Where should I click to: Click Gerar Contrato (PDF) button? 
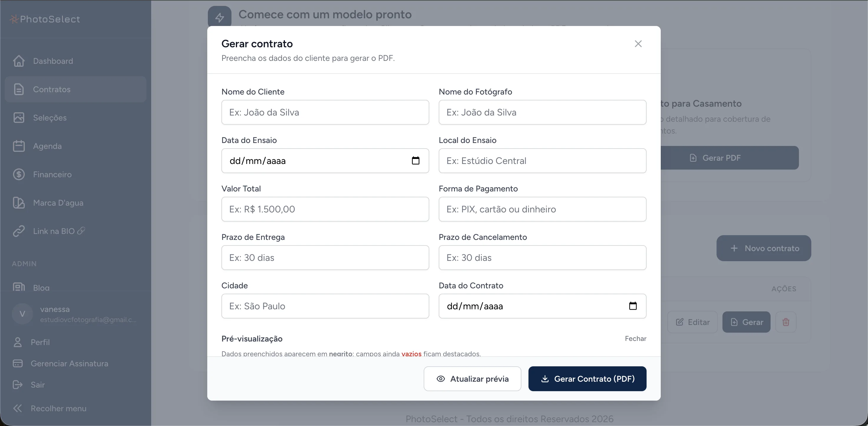pos(587,379)
